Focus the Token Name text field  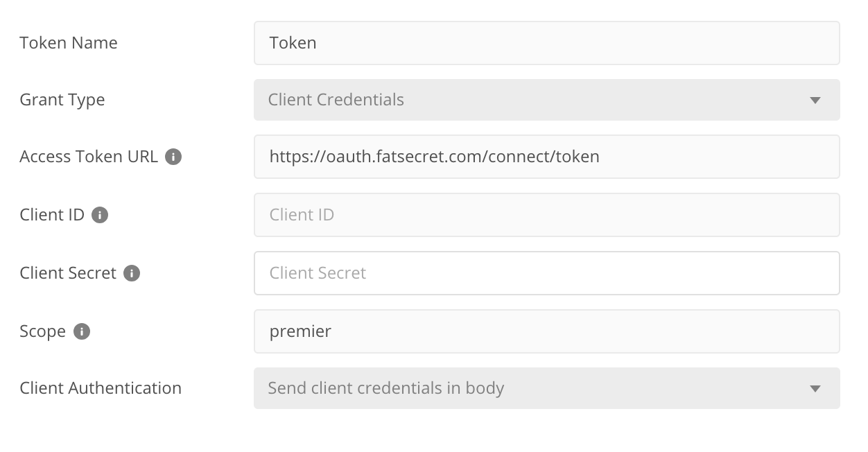point(546,43)
